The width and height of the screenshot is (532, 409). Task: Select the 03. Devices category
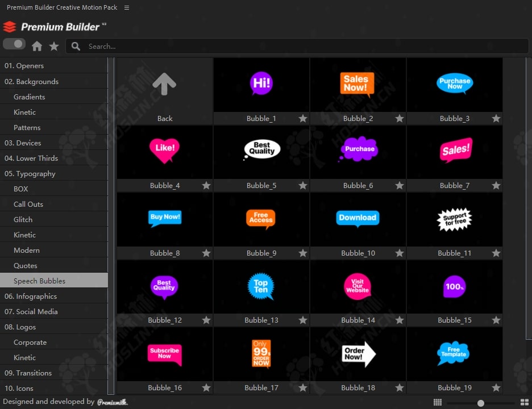54,143
